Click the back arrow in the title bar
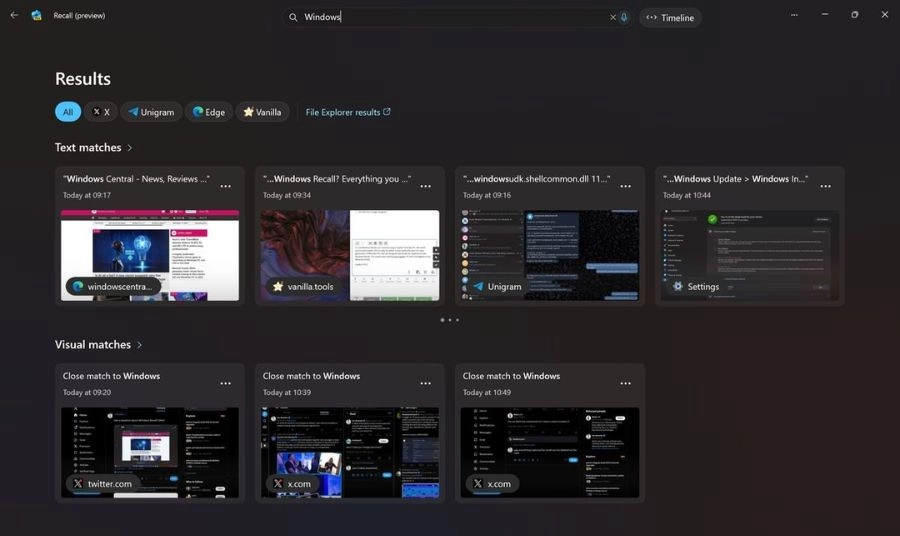The height and width of the screenshot is (536, 900). 14,15
